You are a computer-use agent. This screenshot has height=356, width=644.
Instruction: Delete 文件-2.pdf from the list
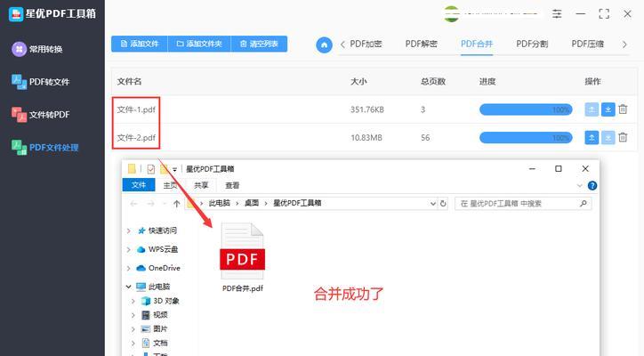point(623,138)
